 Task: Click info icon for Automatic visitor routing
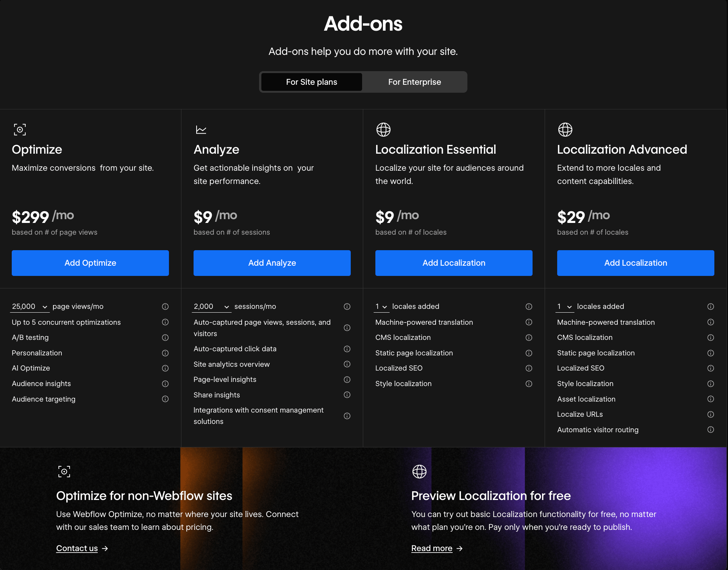(711, 430)
